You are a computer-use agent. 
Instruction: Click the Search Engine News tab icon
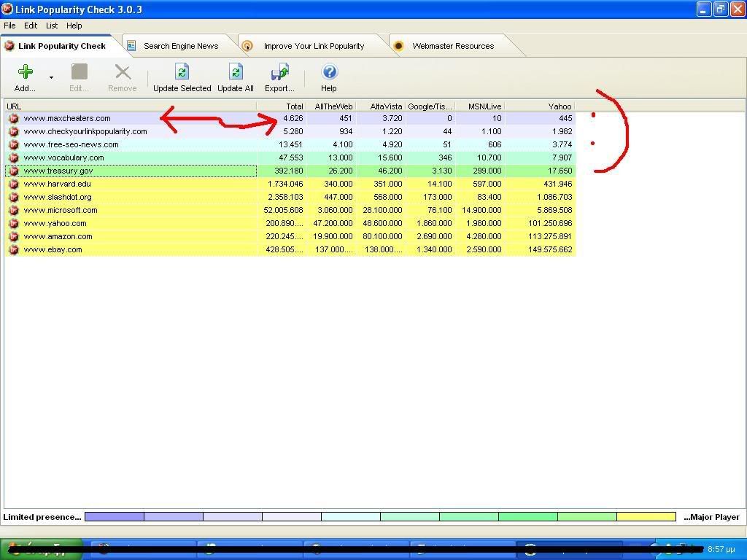(131, 46)
